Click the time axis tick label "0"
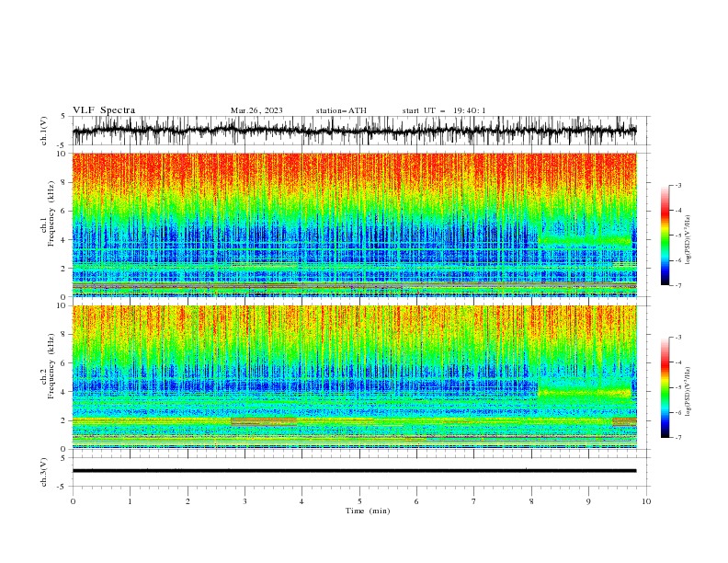The height and width of the screenshot is (563, 728). [73, 501]
